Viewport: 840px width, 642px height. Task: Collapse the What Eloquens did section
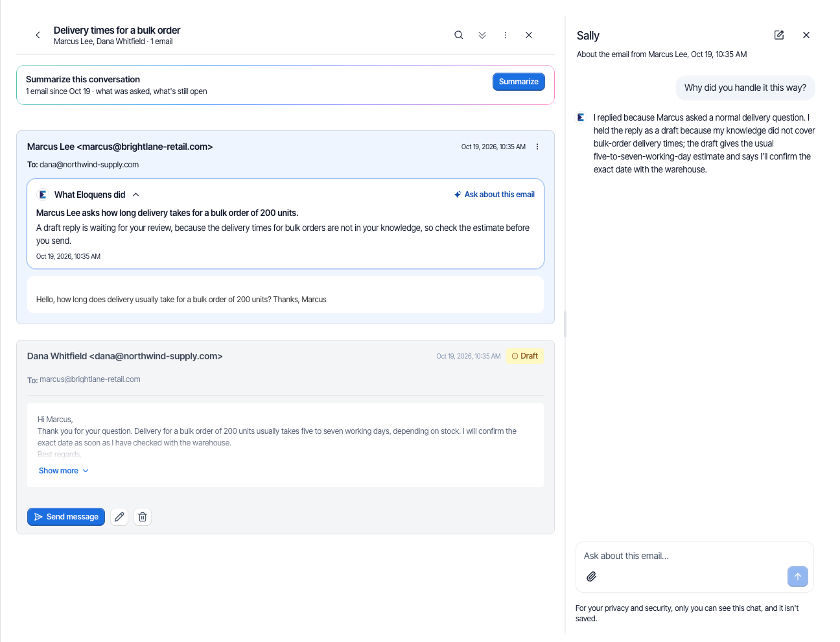(135, 195)
